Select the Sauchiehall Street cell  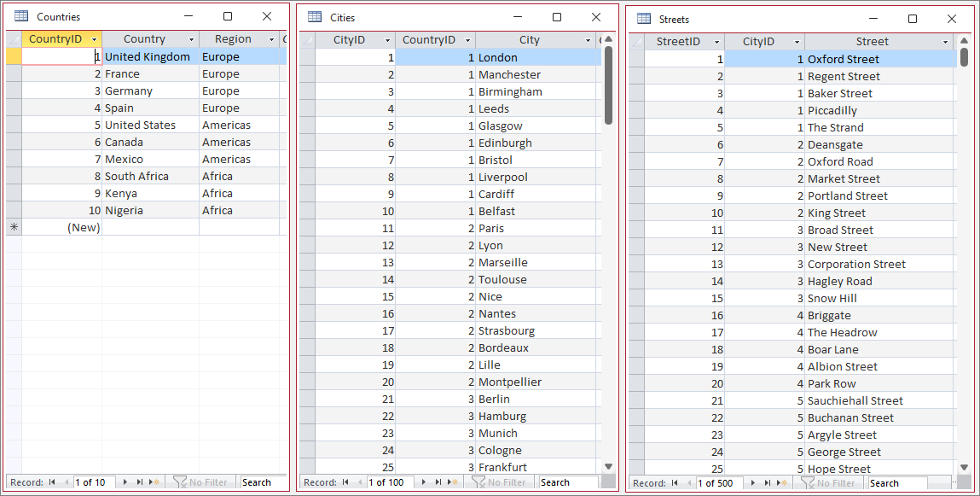[880, 400]
